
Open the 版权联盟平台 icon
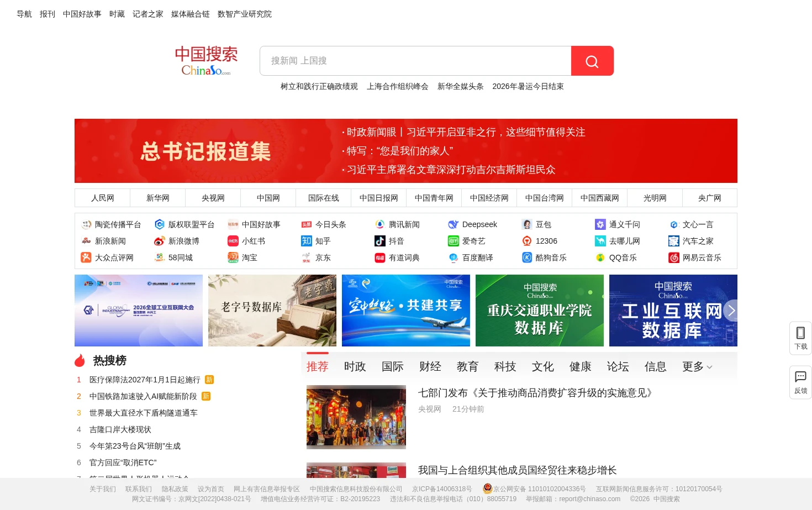(x=160, y=224)
